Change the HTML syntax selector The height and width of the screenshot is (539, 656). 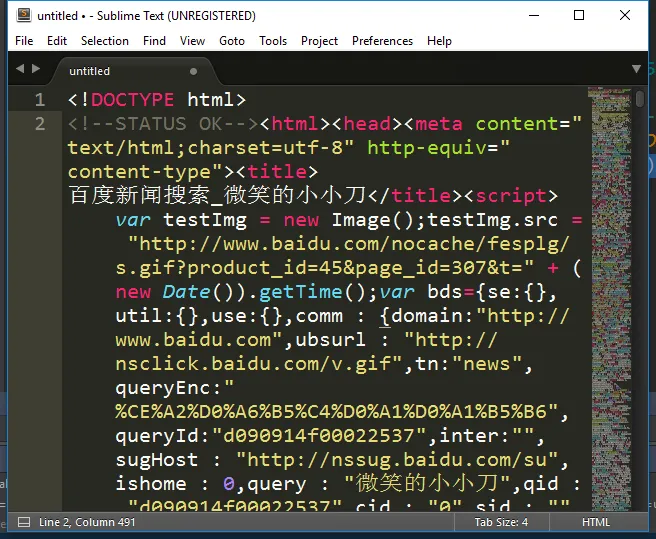(596, 522)
